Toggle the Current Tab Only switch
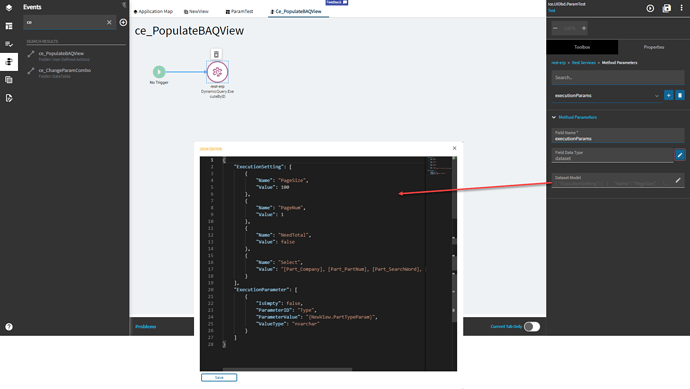This screenshot has width=690, height=389. 532,327
